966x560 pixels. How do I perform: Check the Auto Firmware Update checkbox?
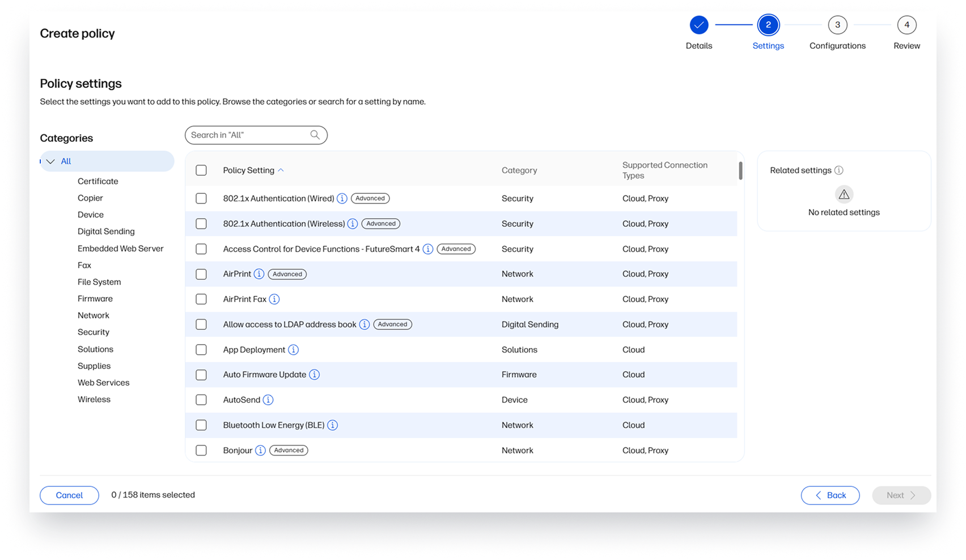point(201,375)
